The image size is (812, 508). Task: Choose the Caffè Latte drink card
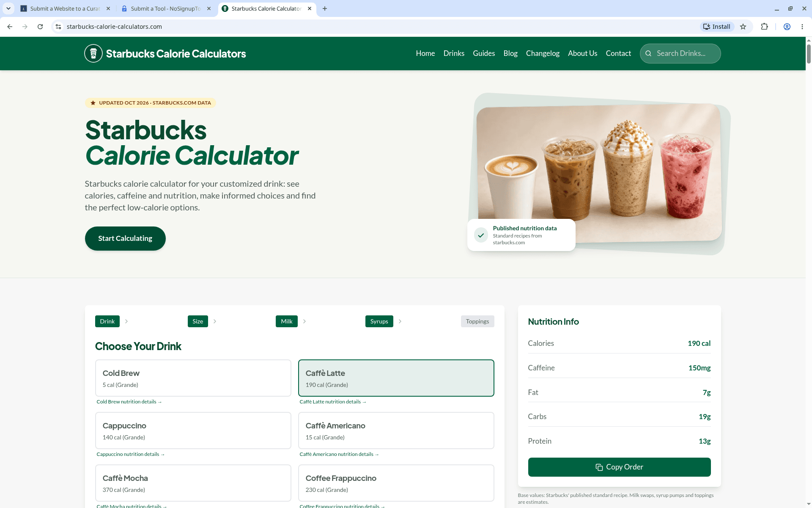click(396, 378)
